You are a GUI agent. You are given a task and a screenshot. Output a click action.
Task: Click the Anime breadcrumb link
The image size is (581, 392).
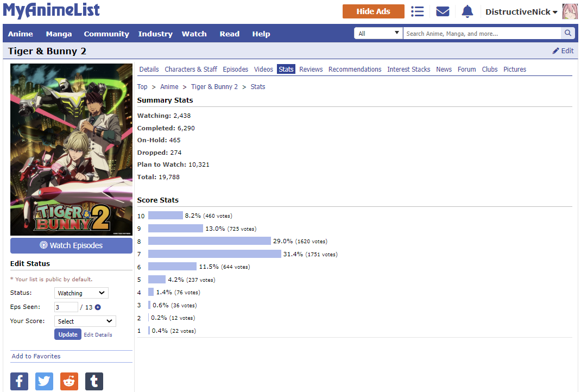[x=169, y=87]
